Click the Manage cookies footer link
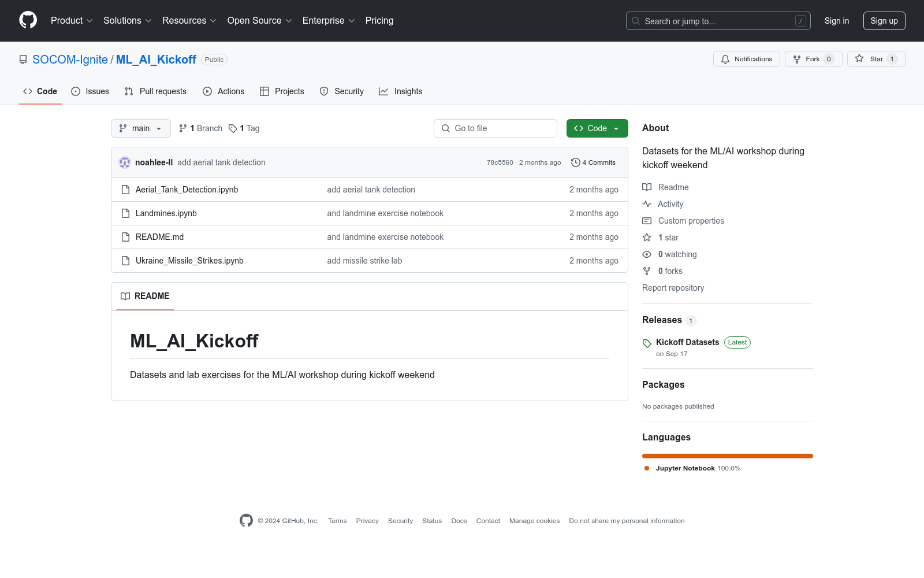 pyautogui.click(x=534, y=521)
